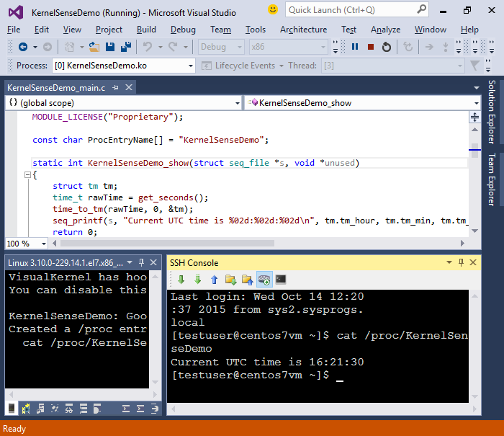The height and width of the screenshot is (436, 504).
Task: Click the editor scroll down arrow
Action: [474, 231]
